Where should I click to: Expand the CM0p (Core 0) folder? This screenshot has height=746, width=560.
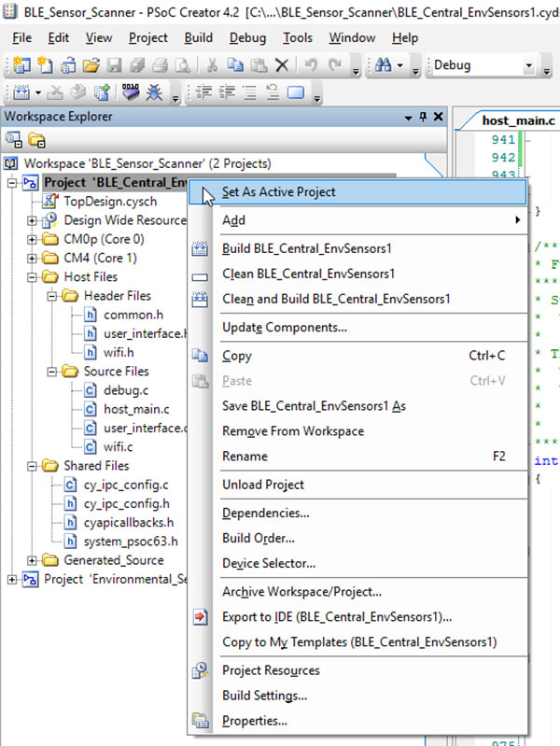32,239
